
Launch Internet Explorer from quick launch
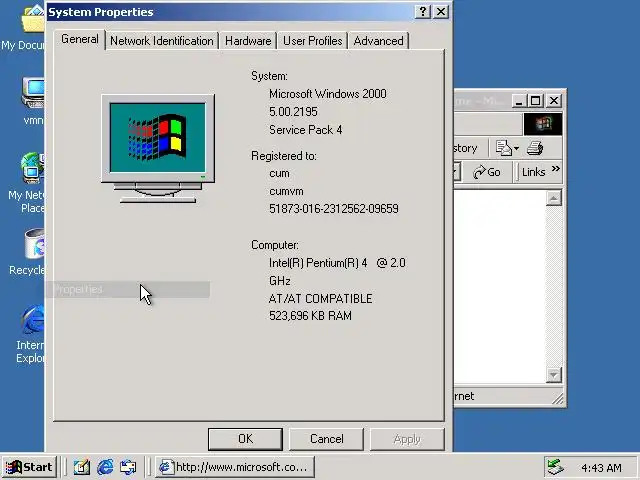[105, 467]
